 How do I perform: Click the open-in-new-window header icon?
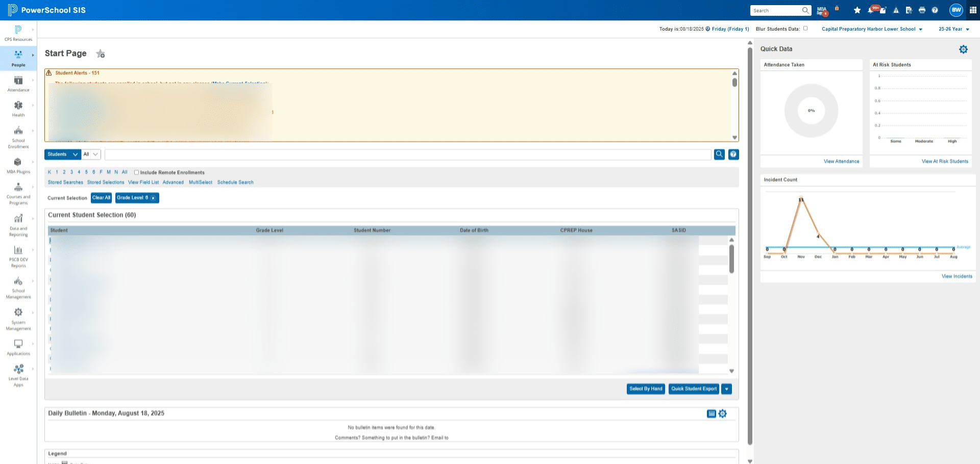(x=883, y=10)
